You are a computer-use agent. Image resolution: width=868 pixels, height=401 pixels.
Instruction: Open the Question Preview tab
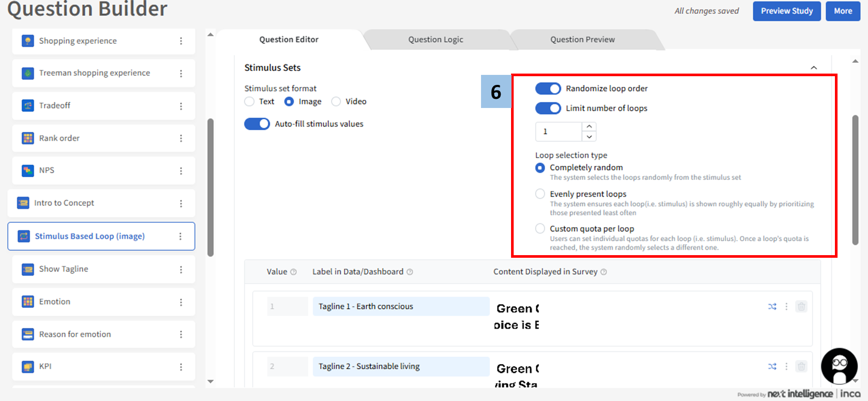point(582,40)
